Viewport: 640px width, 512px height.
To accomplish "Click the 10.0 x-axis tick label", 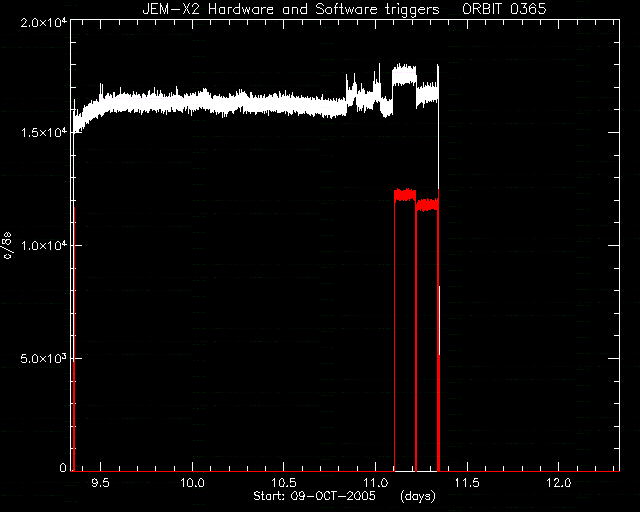I will 192,483.
